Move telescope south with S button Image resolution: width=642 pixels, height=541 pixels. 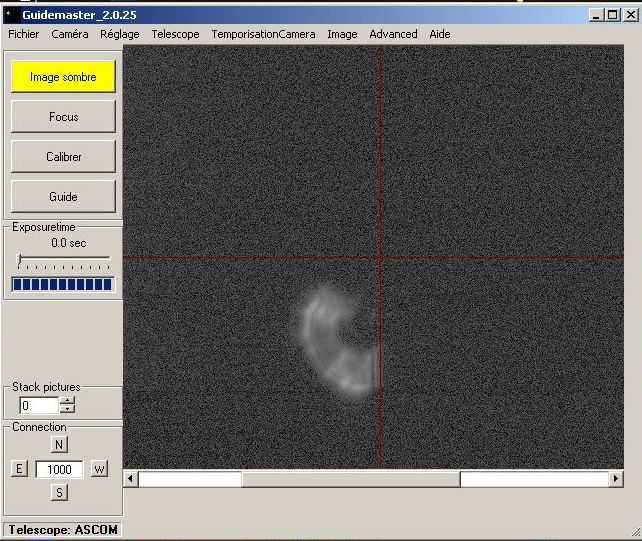pyautogui.click(x=59, y=492)
